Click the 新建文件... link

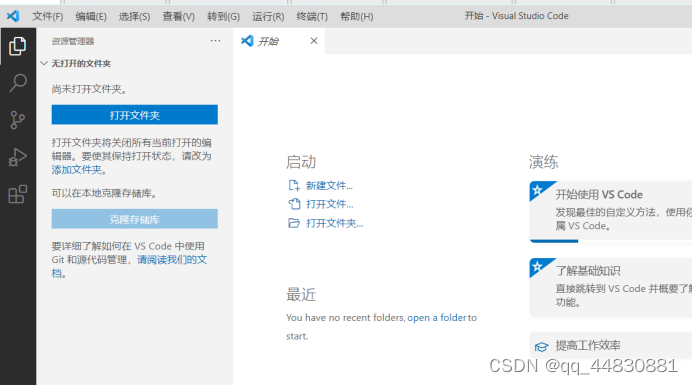329,186
